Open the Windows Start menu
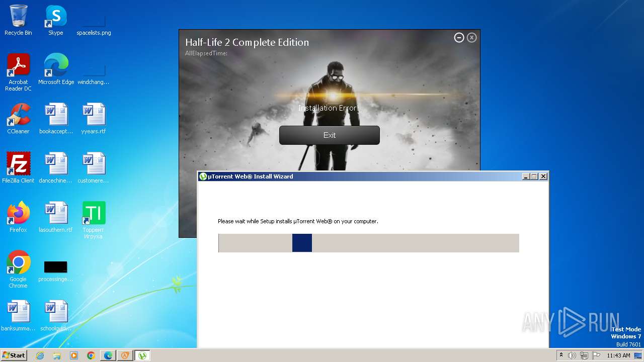 14,355
